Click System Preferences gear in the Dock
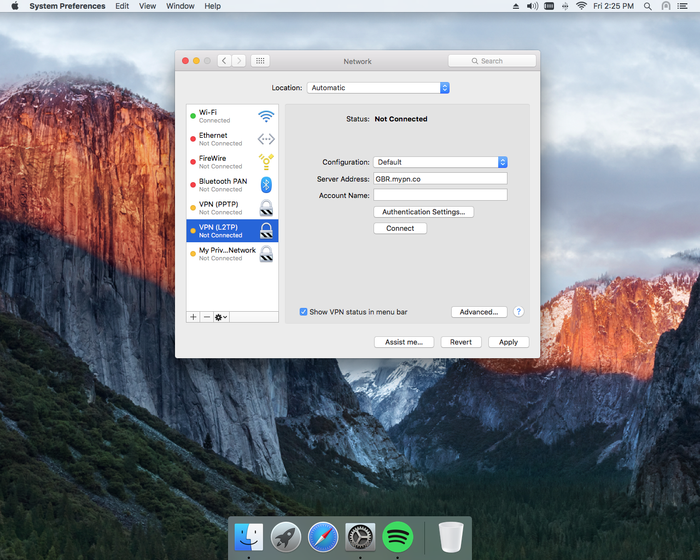Image resolution: width=700 pixels, height=560 pixels. pos(360,537)
